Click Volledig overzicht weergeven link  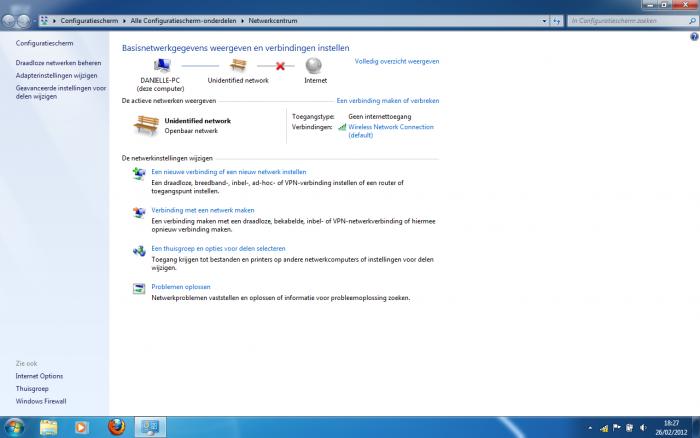397,61
